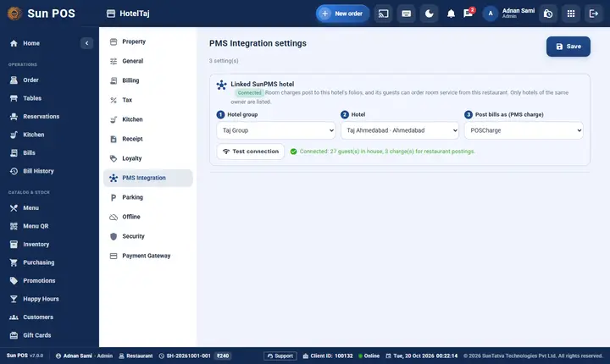Click green check icon beside connection result
610x364 pixels.
tap(293, 152)
